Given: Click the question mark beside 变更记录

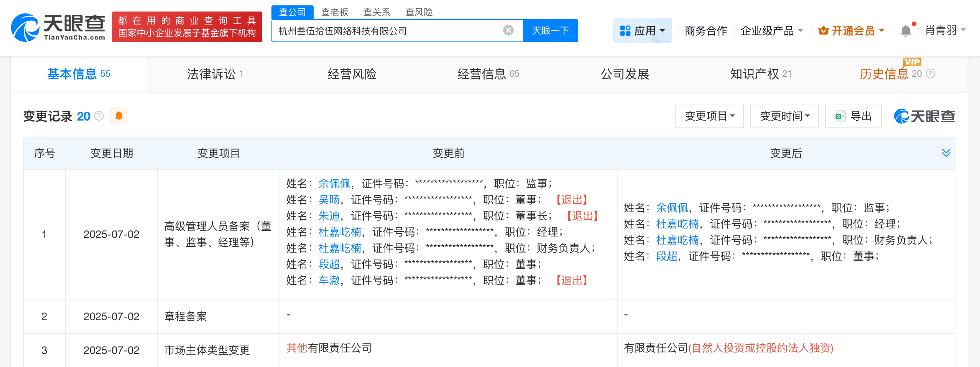Looking at the screenshot, I should 99,116.
